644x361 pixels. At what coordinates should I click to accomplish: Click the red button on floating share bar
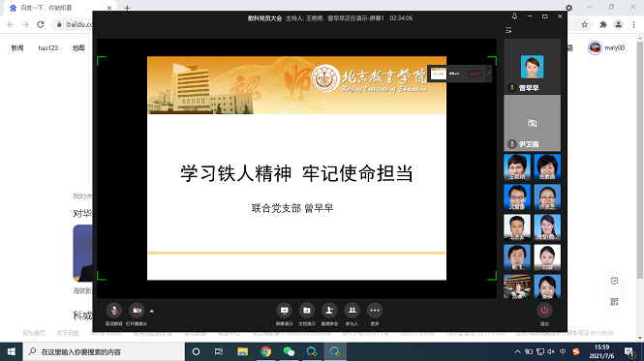point(475,74)
